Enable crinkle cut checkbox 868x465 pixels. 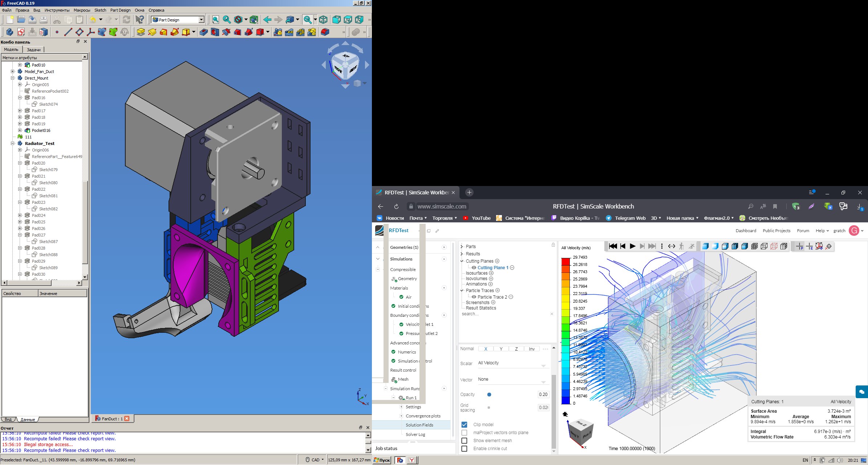click(x=464, y=449)
